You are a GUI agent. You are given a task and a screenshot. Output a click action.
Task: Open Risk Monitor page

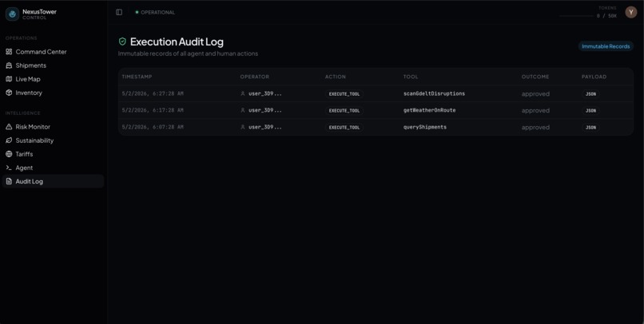point(53,127)
